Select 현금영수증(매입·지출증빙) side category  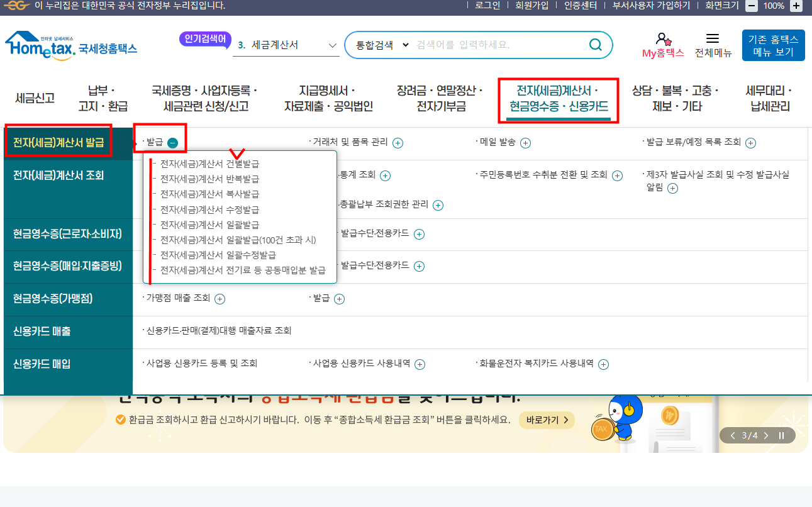click(x=67, y=267)
